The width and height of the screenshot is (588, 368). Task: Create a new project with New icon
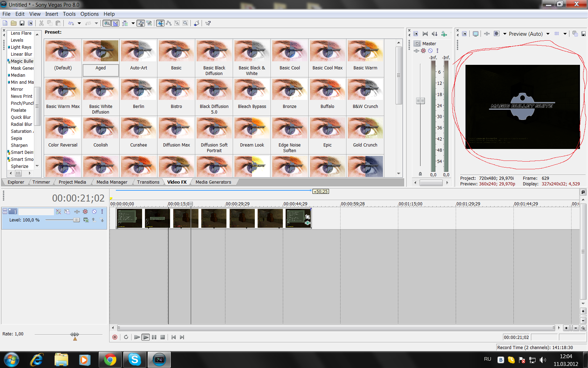[5, 23]
